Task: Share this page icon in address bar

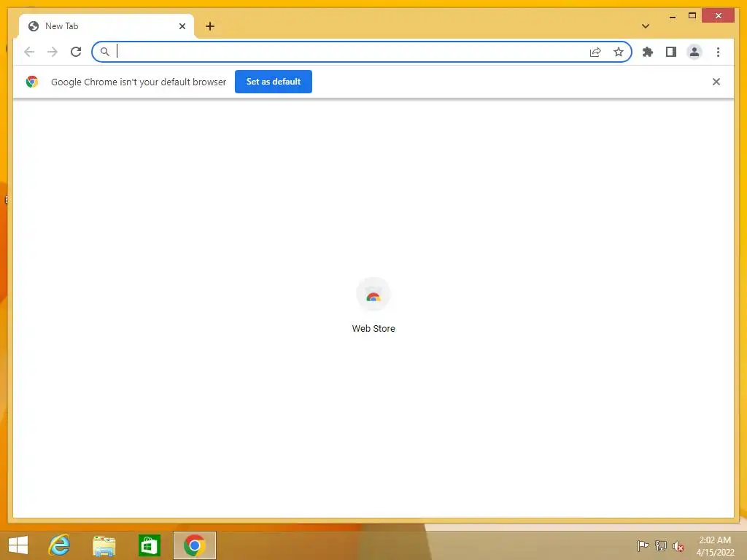Action: click(595, 52)
